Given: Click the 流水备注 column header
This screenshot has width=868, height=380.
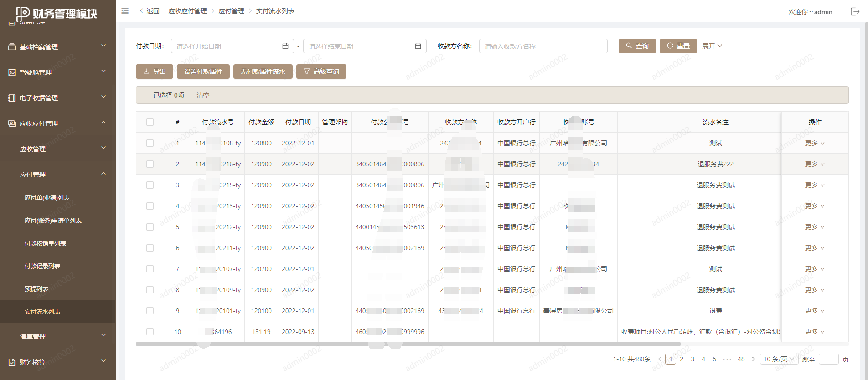Looking at the screenshot, I should (x=716, y=122).
